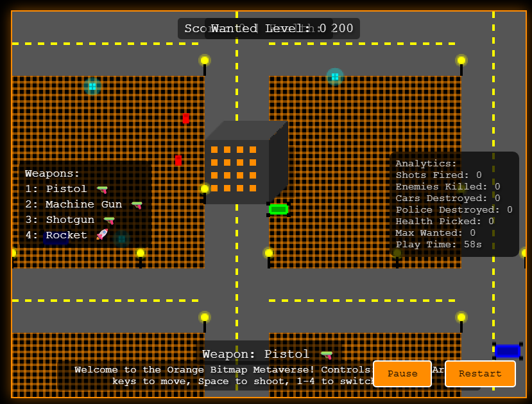Click the green player car
This screenshot has height=404, width=532.
[279, 209]
